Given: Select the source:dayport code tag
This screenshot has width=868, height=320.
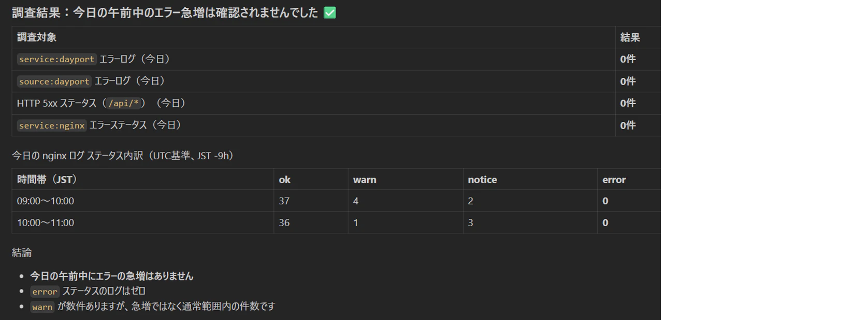Looking at the screenshot, I should coord(54,81).
